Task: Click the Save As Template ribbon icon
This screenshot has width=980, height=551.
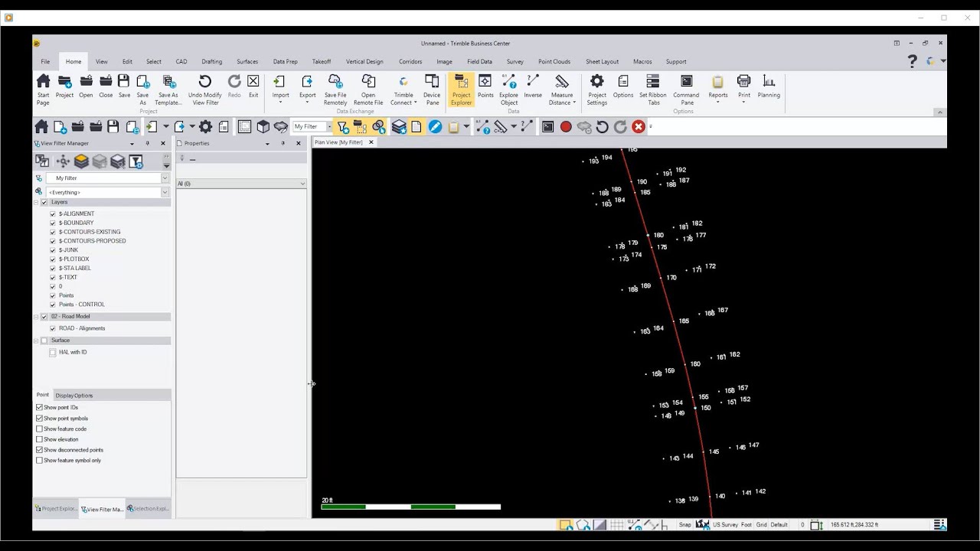Action: (x=168, y=90)
